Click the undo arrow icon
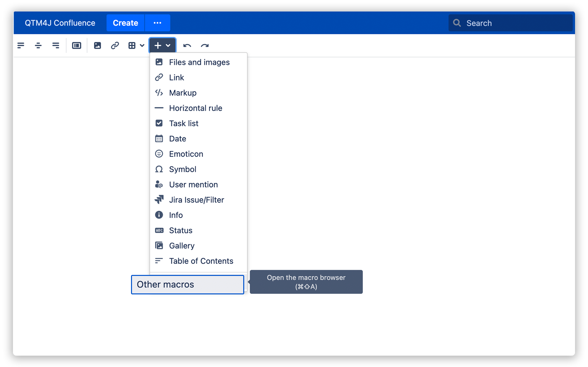Image resolution: width=588 pixels, height=367 pixels. pyautogui.click(x=187, y=45)
